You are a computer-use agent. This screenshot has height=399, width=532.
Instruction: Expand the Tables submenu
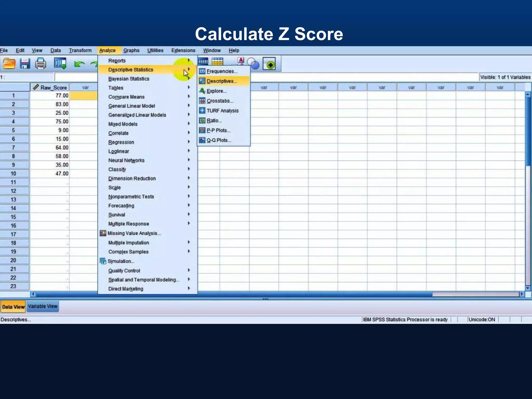tap(148, 88)
